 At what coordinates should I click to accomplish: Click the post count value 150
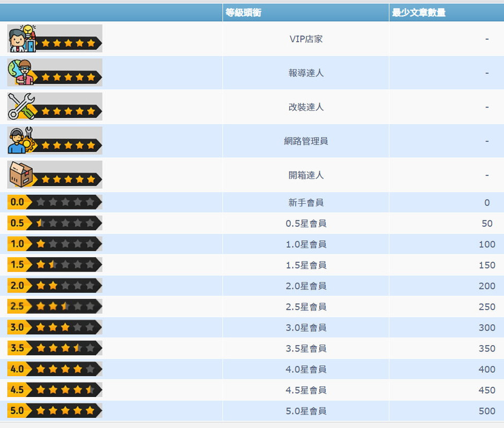click(x=487, y=265)
